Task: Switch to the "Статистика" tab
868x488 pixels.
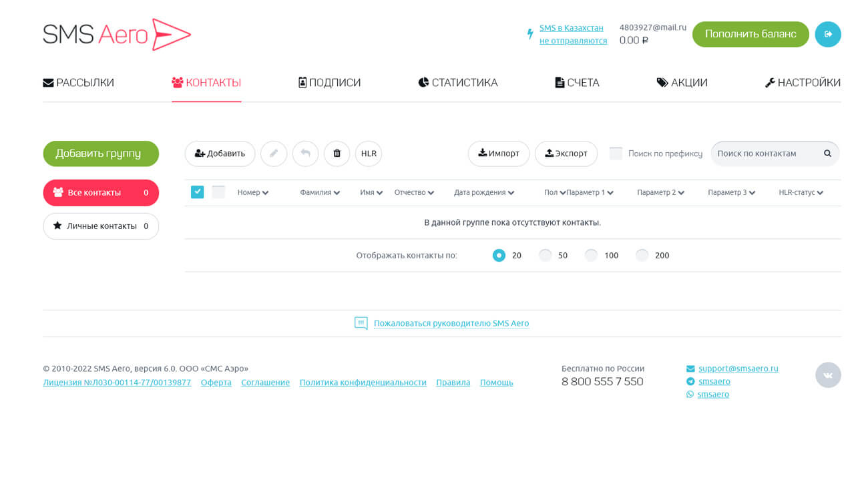Action: [x=458, y=83]
